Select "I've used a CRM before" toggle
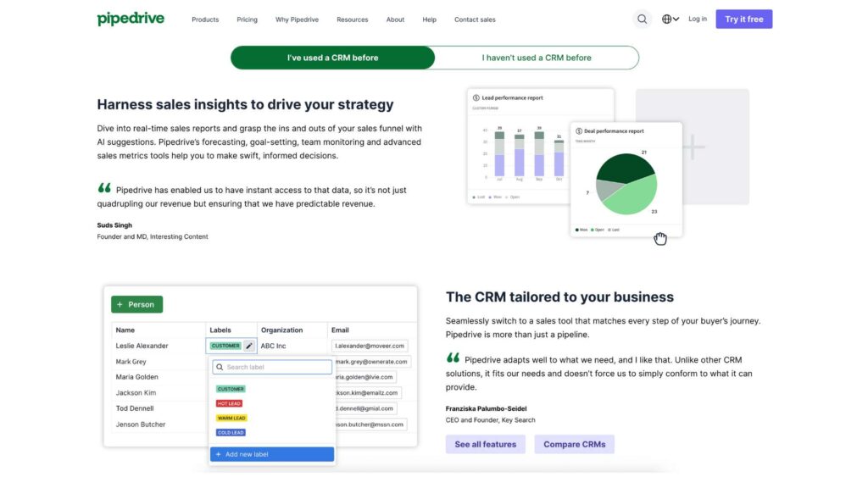 332,58
